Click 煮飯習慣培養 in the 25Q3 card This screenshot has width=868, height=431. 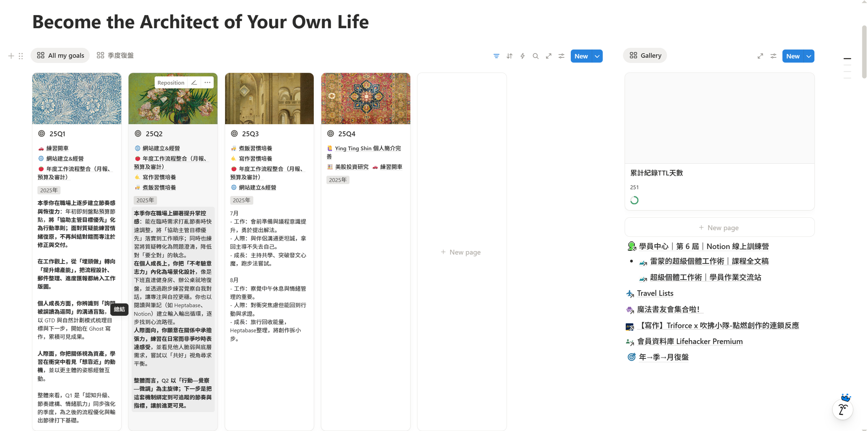click(x=252, y=148)
